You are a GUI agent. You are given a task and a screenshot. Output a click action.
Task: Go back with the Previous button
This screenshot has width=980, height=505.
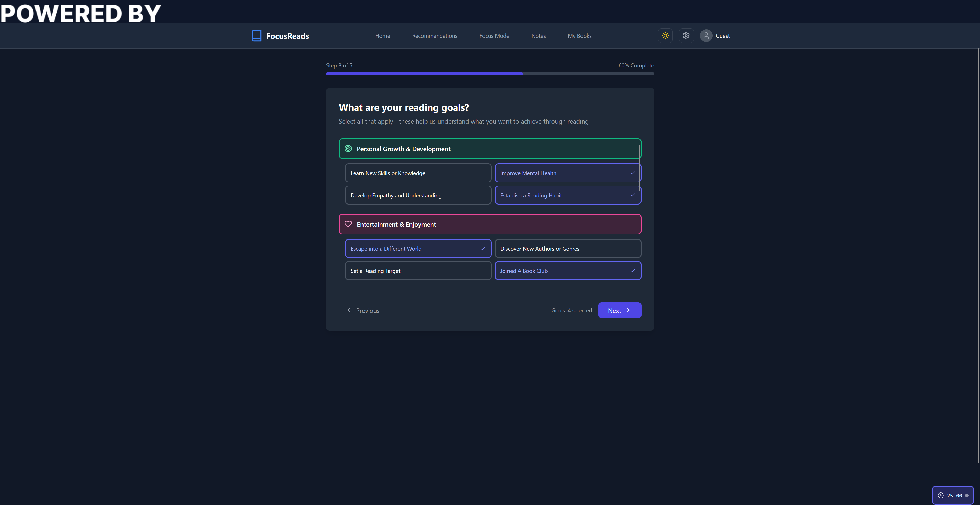coord(363,310)
